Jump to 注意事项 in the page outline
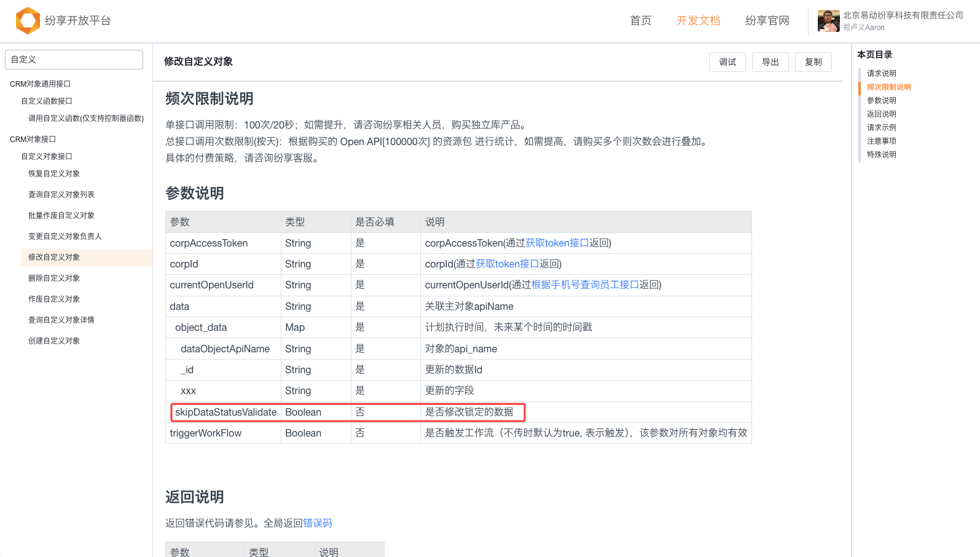This screenshot has width=980, height=557. click(x=882, y=141)
